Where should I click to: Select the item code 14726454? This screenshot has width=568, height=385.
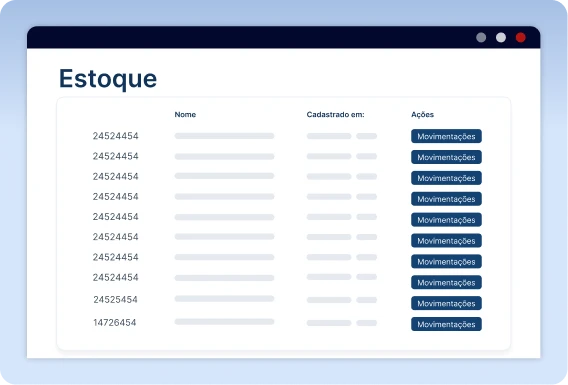(115, 323)
